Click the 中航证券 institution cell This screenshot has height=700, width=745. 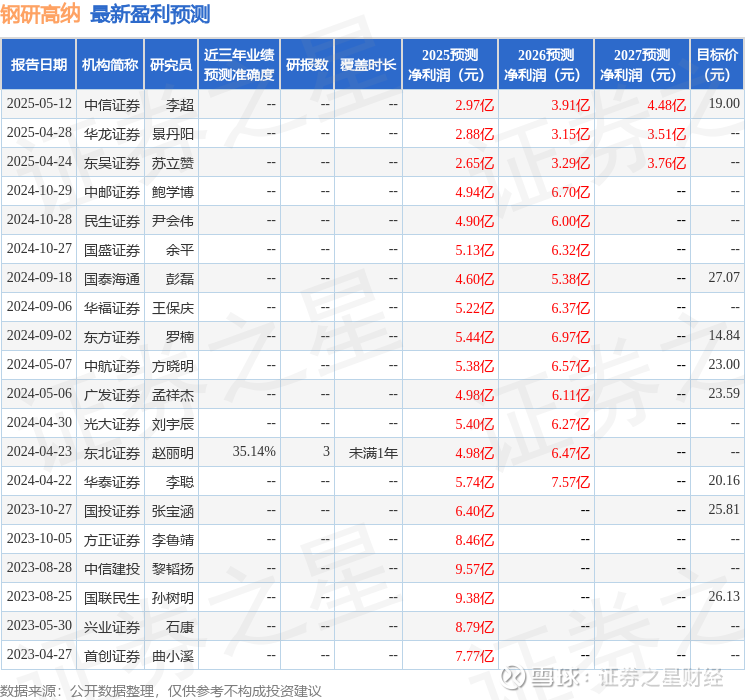click(x=112, y=366)
